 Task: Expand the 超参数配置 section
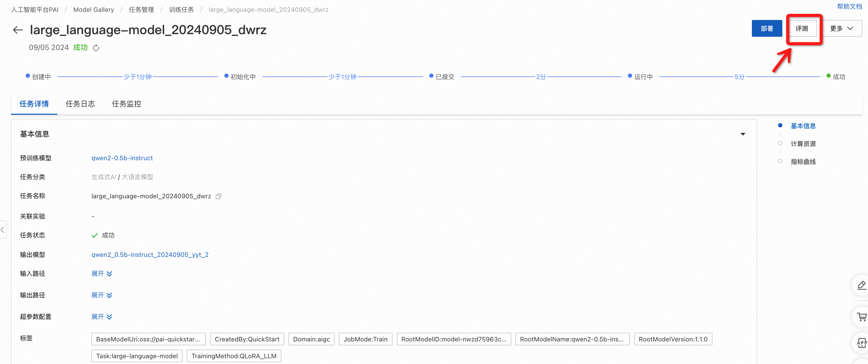pos(101,317)
